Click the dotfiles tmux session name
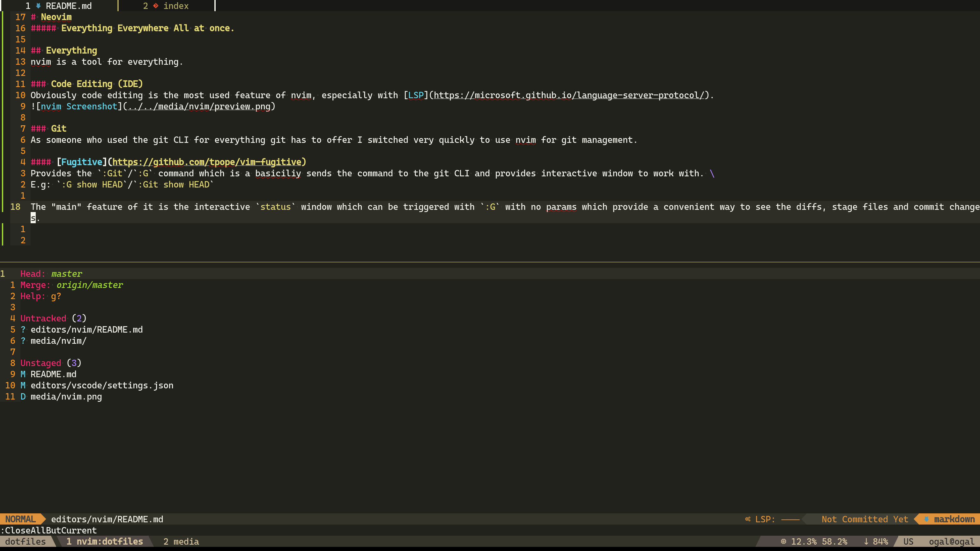The image size is (980, 551). tap(26, 541)
